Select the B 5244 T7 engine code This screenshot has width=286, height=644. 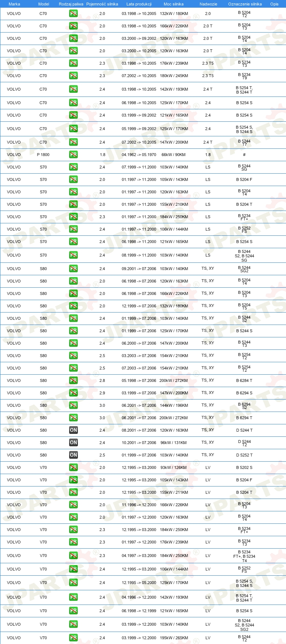pyautogui.click(x=244, y=143)
